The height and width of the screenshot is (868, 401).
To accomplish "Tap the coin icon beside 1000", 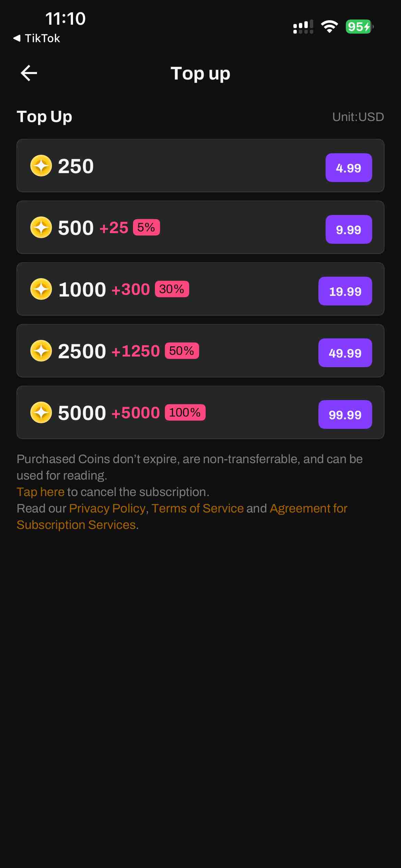I will (x=41, y=289).
